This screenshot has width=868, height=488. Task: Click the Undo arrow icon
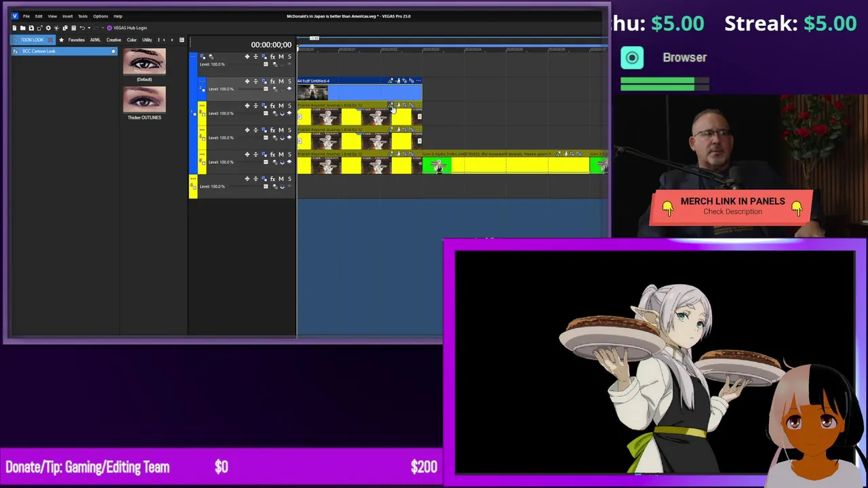pos(82,28)
